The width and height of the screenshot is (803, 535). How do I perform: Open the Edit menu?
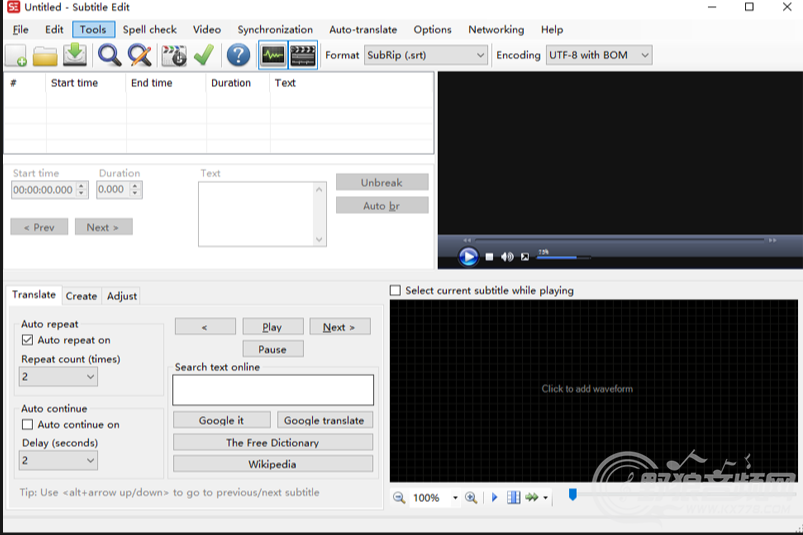pos(54,30)
